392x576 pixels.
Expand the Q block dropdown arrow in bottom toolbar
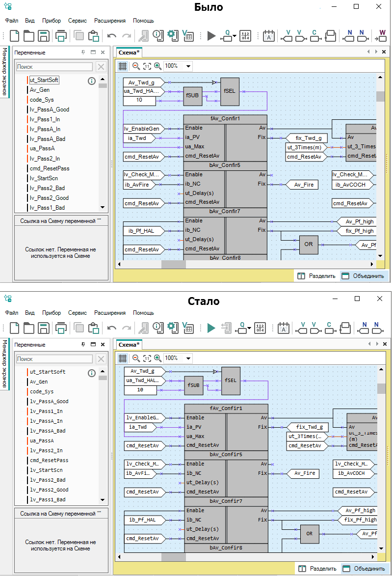[x=249, y=328]
